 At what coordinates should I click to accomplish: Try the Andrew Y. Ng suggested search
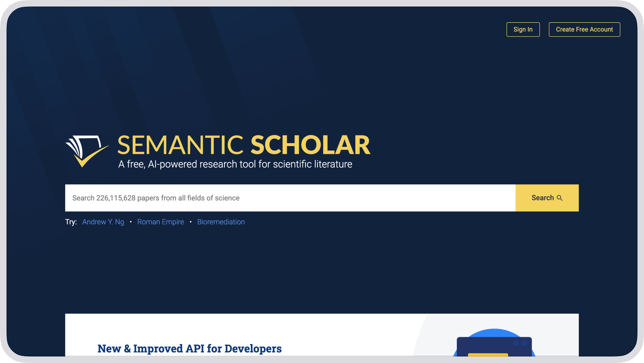(x=103, y=222)
